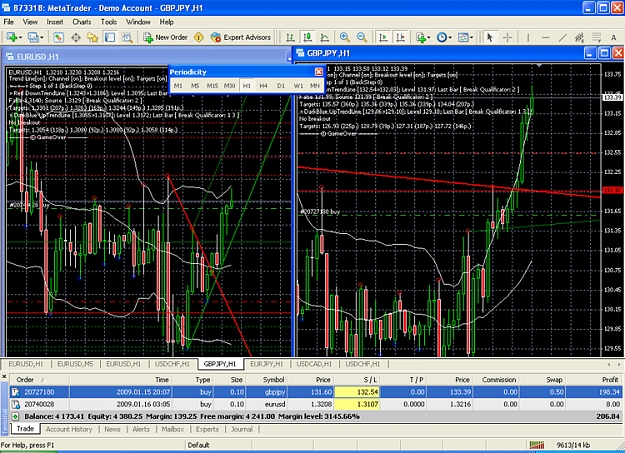Viewport: 625px width, 453px height.
Task: Zoom in on the chart
Action: pyautogui.click(x=345, y=37)
